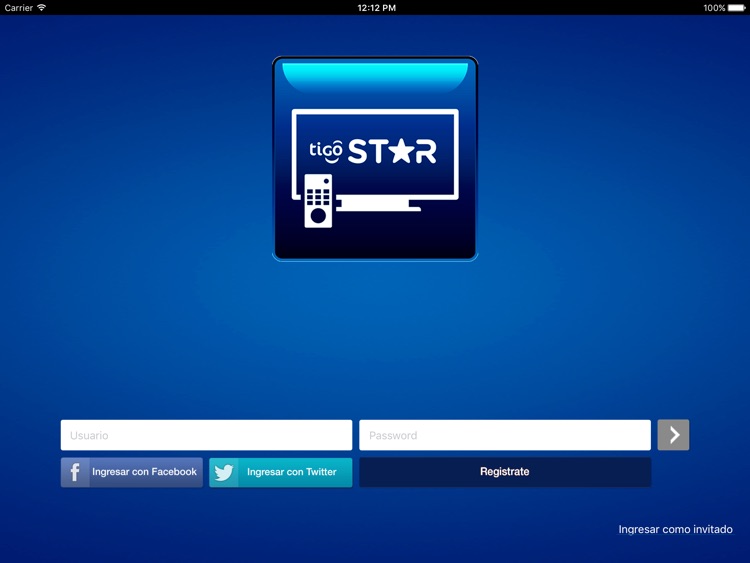Click the Password input field
Image resolution: width=750 pixels, height=563 pixels.
click(x=505, y=435)
